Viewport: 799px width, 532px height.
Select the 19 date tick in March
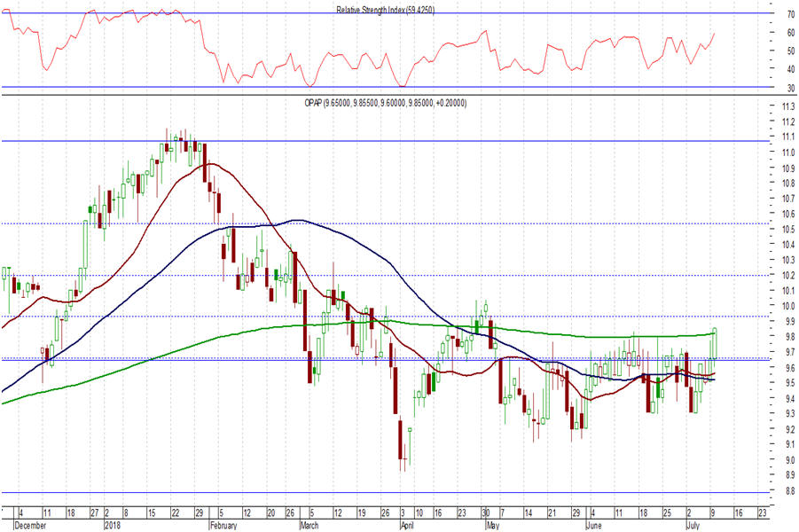pos(361,513)
